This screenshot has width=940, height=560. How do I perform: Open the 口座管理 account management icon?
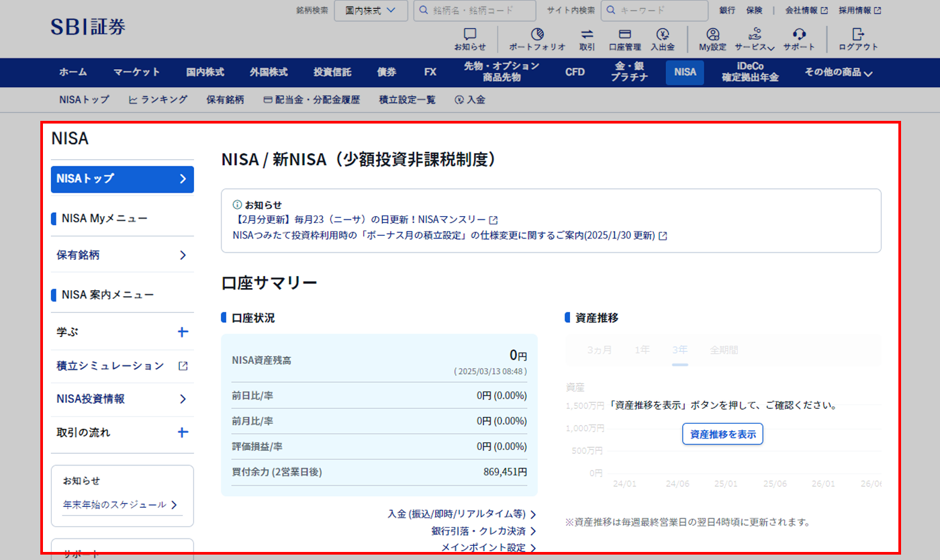[x=624, y=34]
